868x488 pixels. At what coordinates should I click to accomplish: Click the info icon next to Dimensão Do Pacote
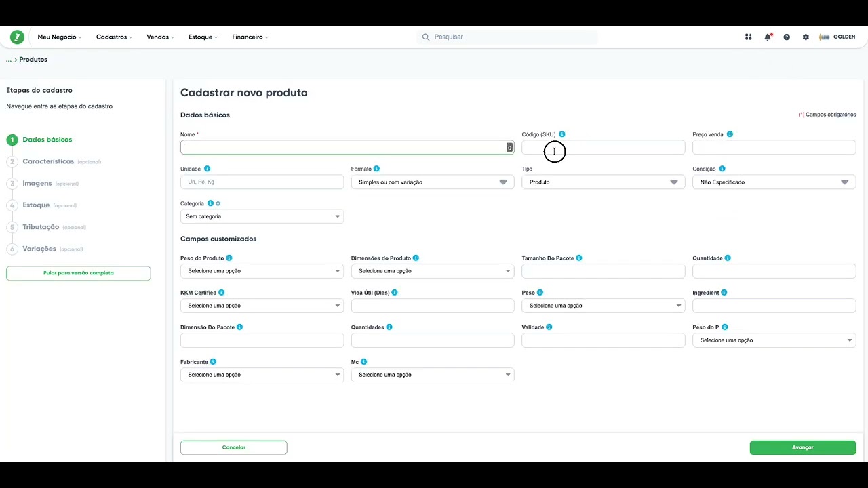(x=239, y=327)
